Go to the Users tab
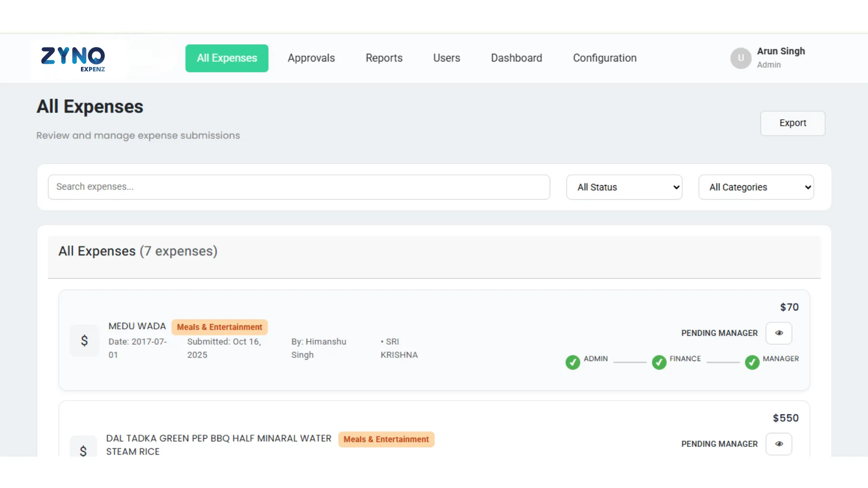The height and width of the screenshot is (488, 868). pyautogui.click(x=446, y=58)
